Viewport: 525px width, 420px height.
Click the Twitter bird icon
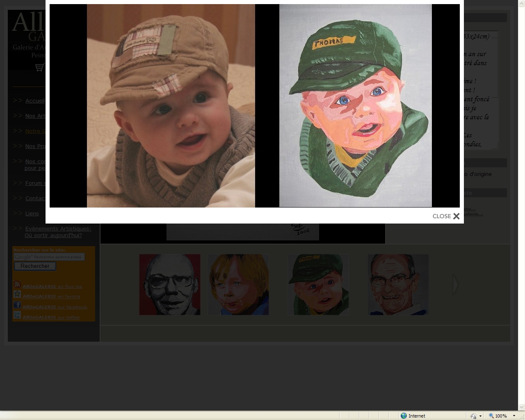(x=17, y=315)
